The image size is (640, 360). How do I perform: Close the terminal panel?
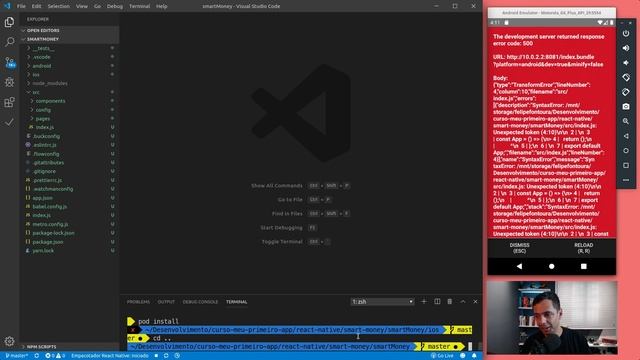(475, 302)
